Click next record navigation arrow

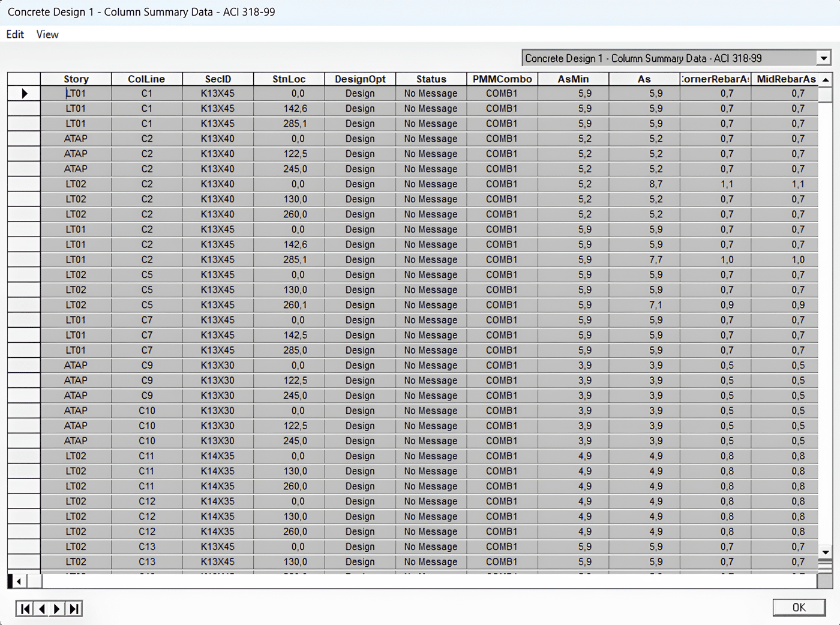[x=57, y=609]
